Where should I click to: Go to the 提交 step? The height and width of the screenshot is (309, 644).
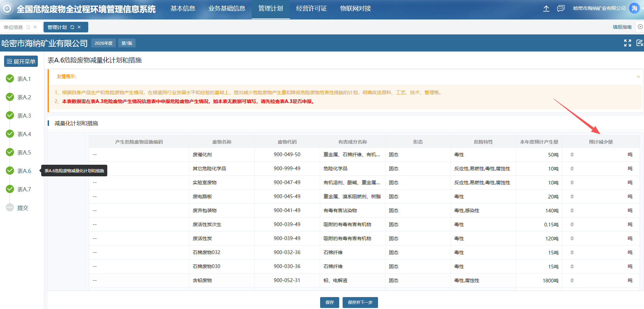click(22, 208)
